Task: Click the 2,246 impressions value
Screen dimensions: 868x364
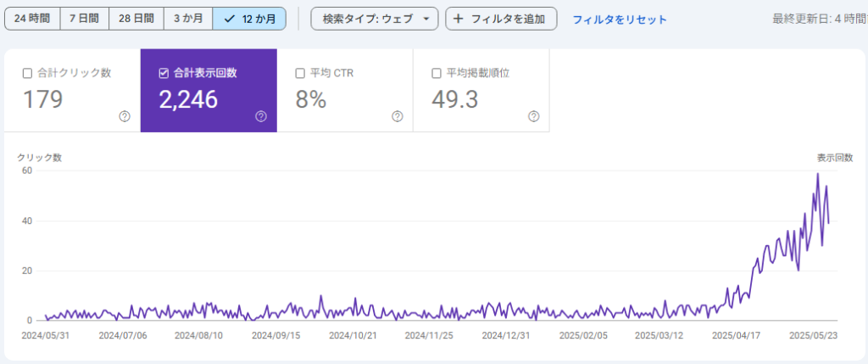Action: (188, 100)
